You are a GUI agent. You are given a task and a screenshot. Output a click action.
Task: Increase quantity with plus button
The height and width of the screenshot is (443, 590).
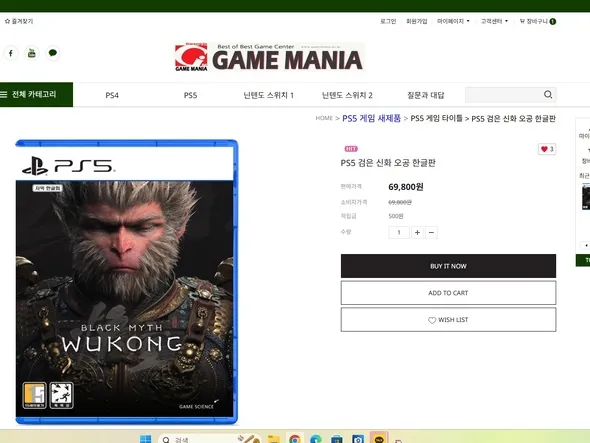(x=417, y=233)
